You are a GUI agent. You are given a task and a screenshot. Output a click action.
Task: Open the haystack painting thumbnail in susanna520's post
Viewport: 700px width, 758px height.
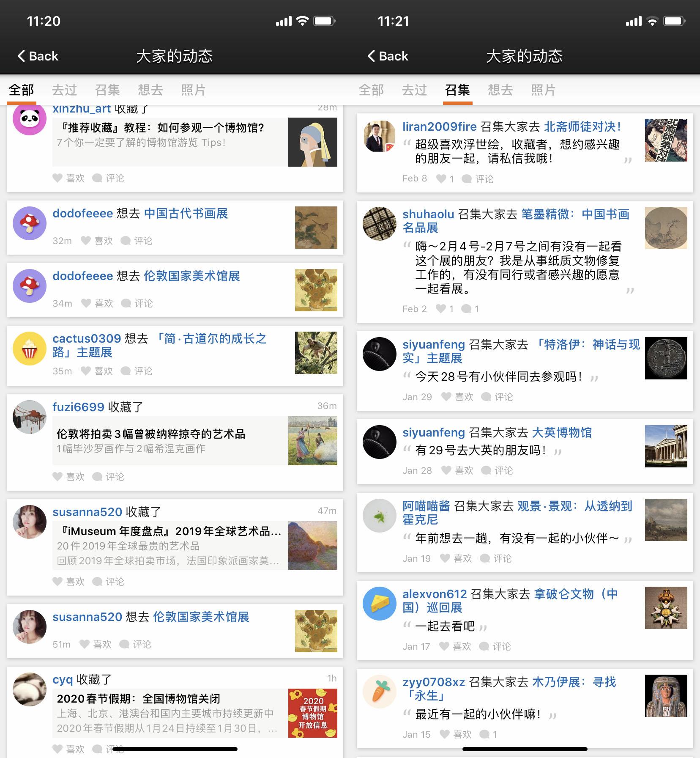(313, 546)
